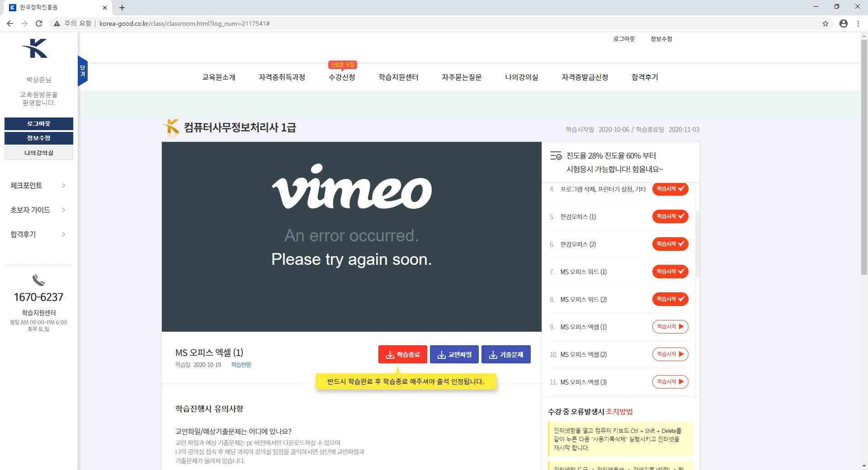Start MS 오피스 엑셀 (1) 학습시작
The height and width of the screenshot is (470, 868).
[x=670, y=327]
